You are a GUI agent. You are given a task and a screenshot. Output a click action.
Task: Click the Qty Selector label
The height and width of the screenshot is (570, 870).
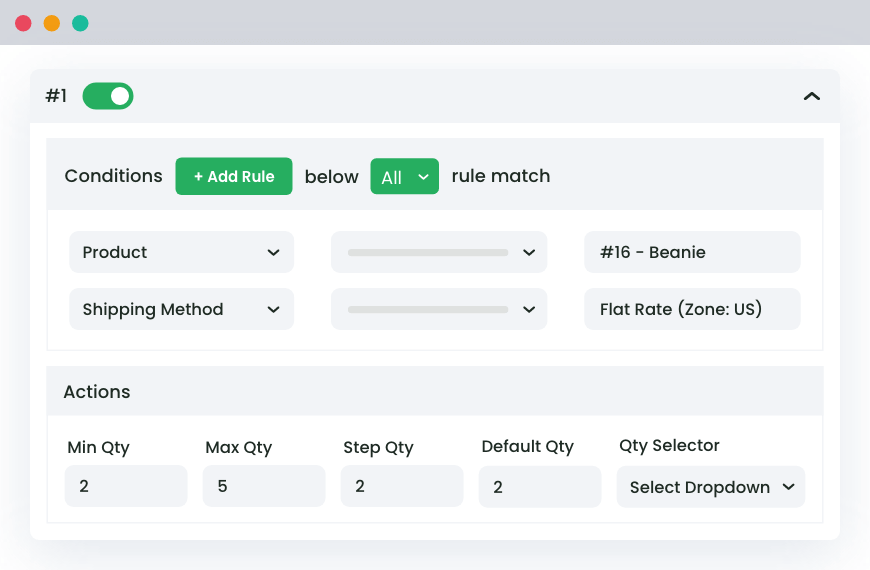point(669,445)
